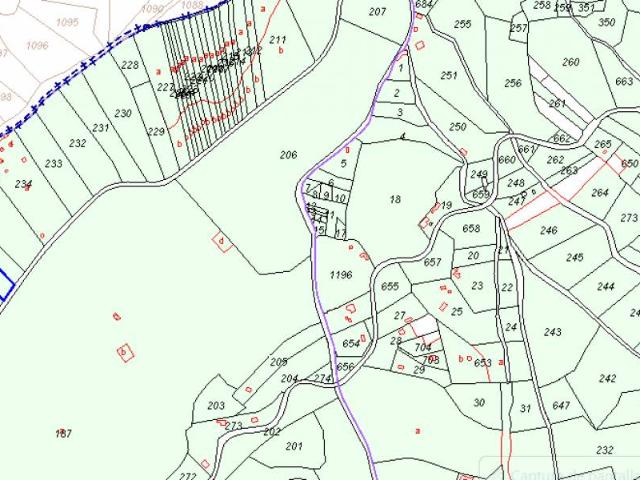This screenshot has height=480, width=640.
Task: Click the blue outlined rectangle at the left edge
Action: point(6,284)
